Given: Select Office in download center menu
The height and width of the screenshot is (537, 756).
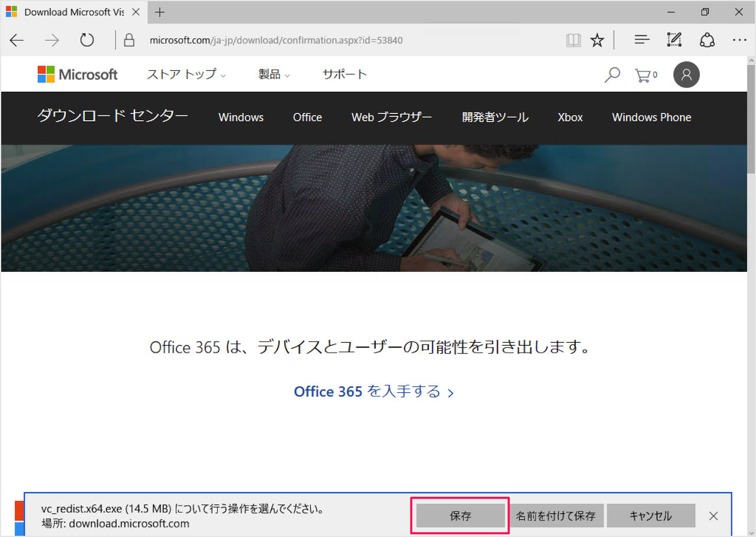Looking at the screenshot, I should (307, 117).
